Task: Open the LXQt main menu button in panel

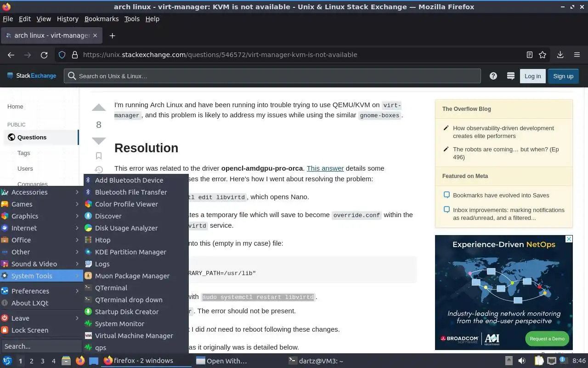Action: coord(7,361)
